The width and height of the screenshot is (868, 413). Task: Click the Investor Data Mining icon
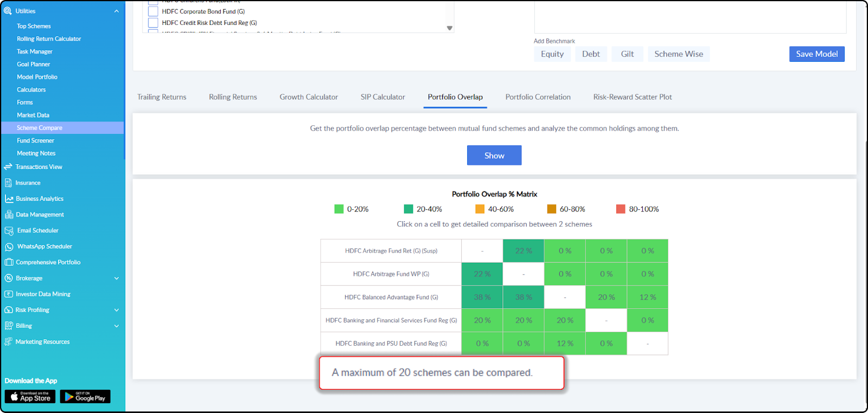pos(9,294)
